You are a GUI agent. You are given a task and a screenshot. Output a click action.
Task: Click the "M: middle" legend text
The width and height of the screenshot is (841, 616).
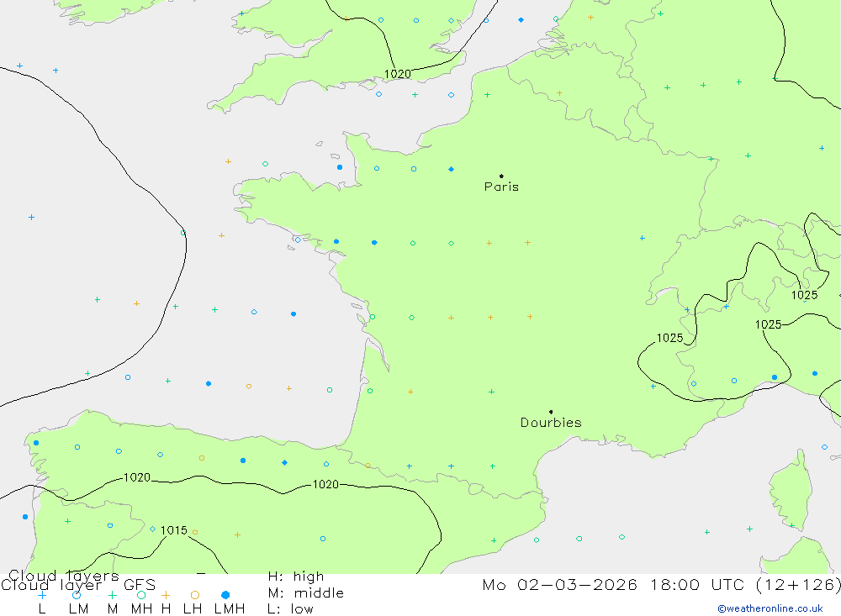306,593
